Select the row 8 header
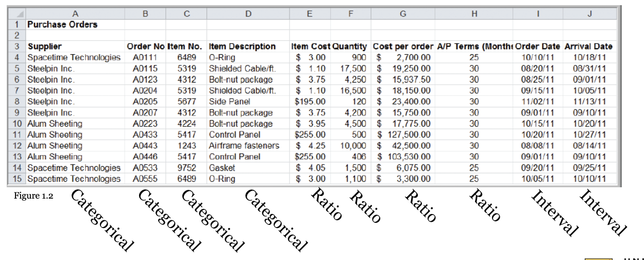 (x=17, y=101)
